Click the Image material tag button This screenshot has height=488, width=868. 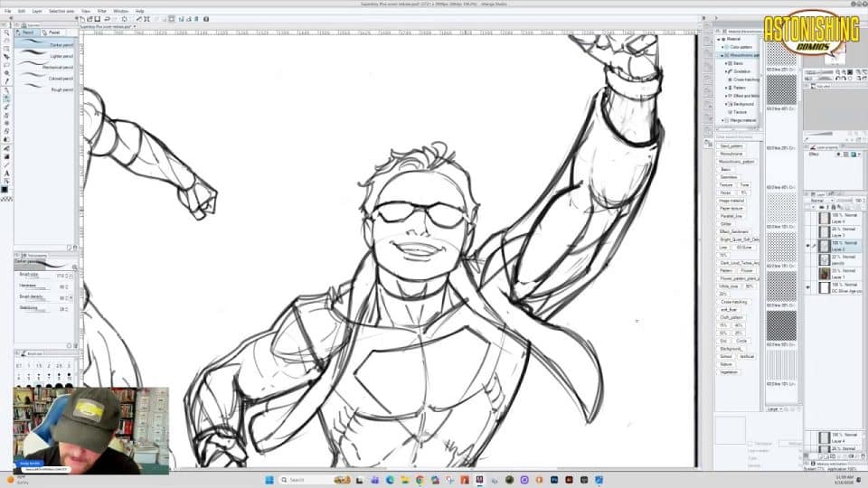pos(731,201)
